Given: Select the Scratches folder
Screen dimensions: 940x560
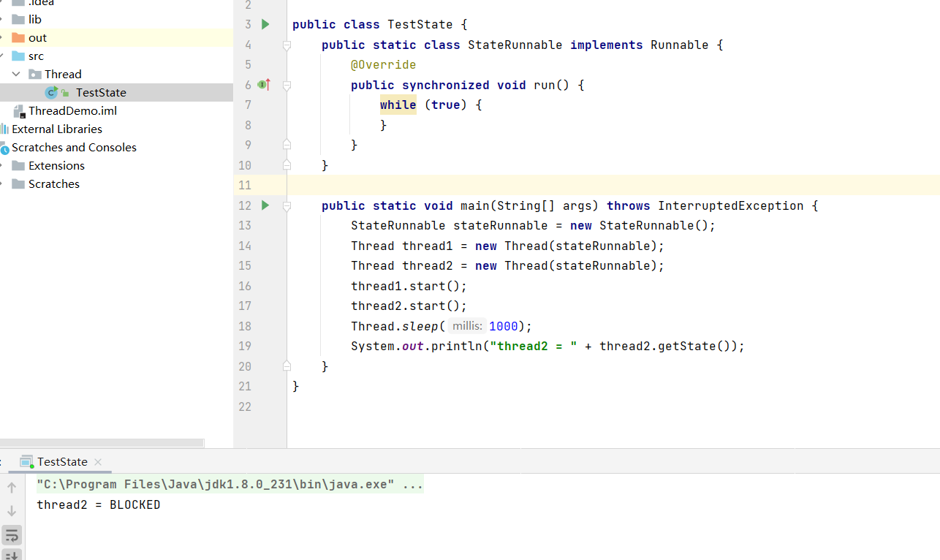Looking at the screenshot, I should point(54,183).
